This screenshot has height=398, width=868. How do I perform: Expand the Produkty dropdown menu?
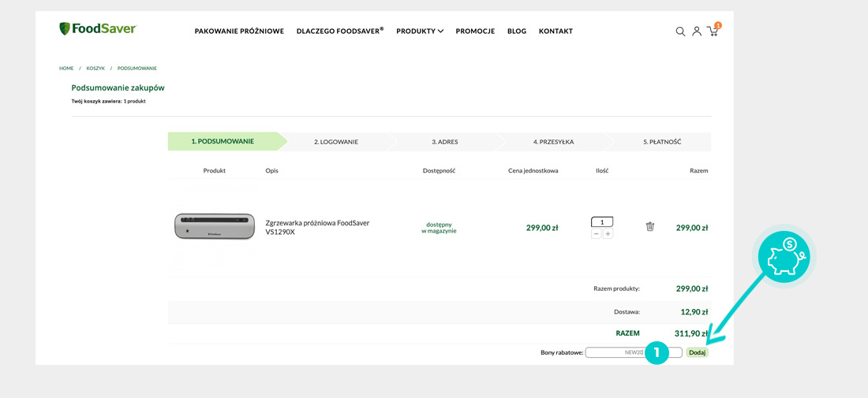420,32
